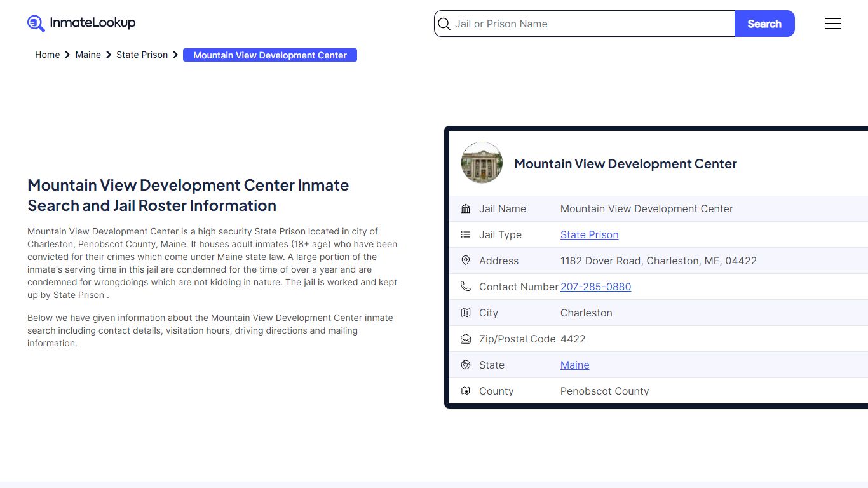The width and height of the screenshot is (868, 488).
Task: Click the Jail Name value text
Action: coord(646,208)
